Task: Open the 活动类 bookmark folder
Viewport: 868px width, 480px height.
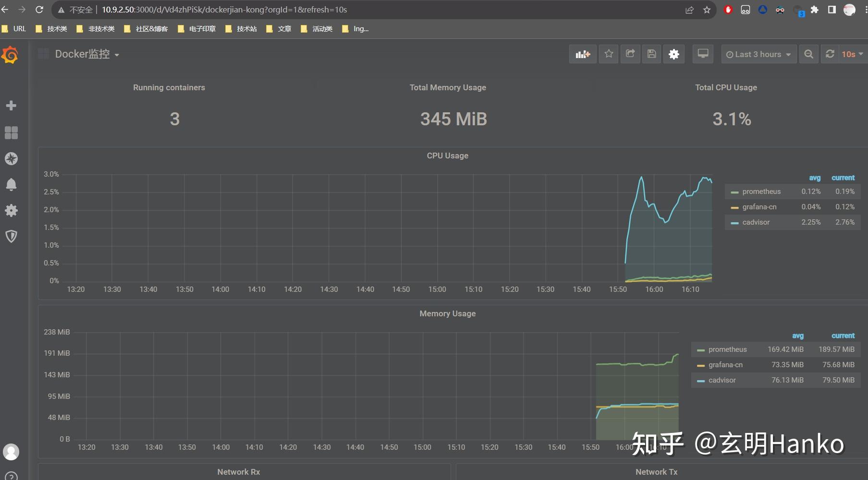Action: coord(317,29)
